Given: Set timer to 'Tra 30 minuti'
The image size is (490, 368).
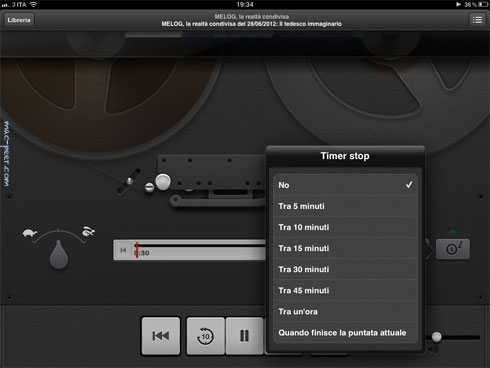Looking at the screenshot, I should [x=345, y=269].
